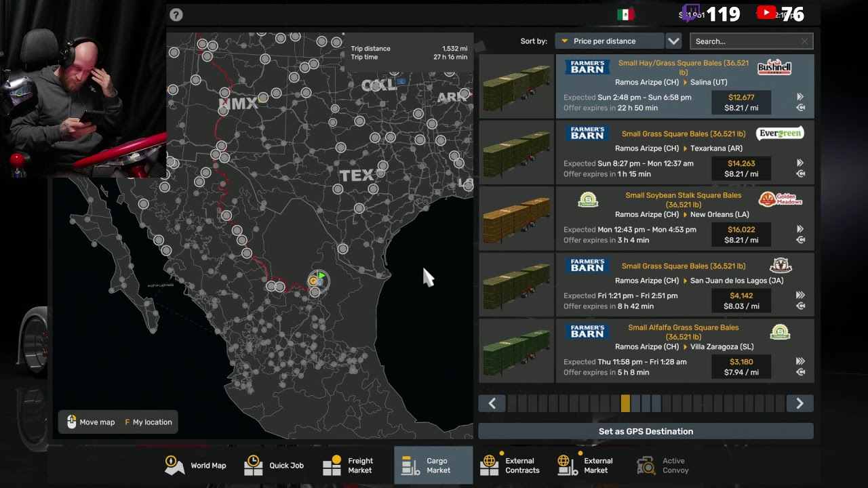This screenshot has width=868, height=488.
Task: Go to the next page of offers
Action: (800, 403)
